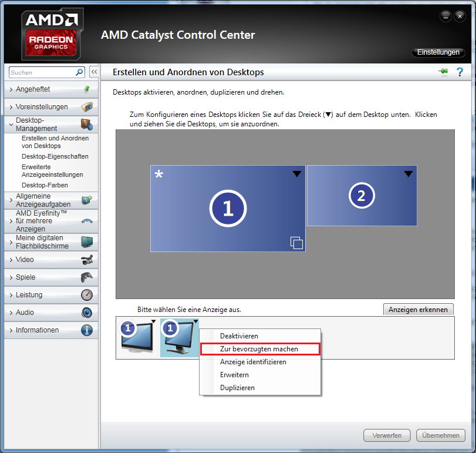Click the Leistung gauge icon
Viewport: 476px width, 453px height.
click(87, 295)
